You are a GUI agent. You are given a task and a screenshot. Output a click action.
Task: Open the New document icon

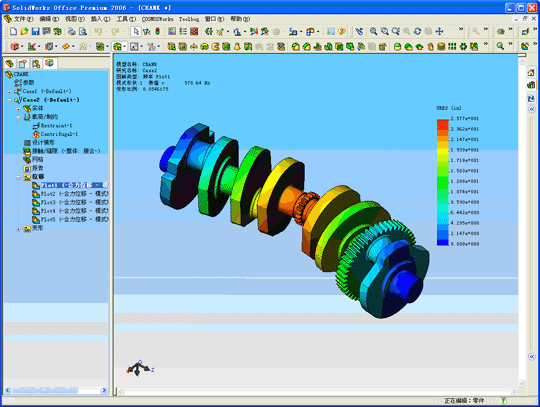coord(13,32)
